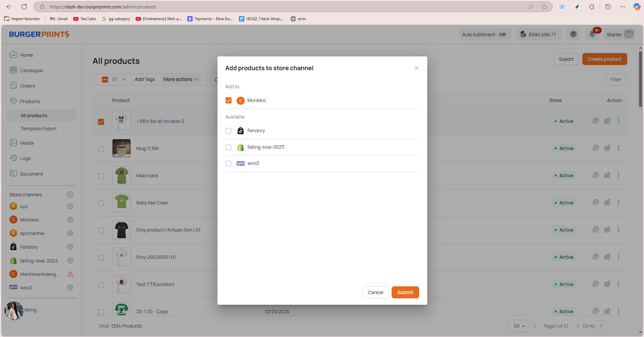Open Home in the sidebar
Image resolution: width=644 pixels, height=337 pixels.
point(27,55)
